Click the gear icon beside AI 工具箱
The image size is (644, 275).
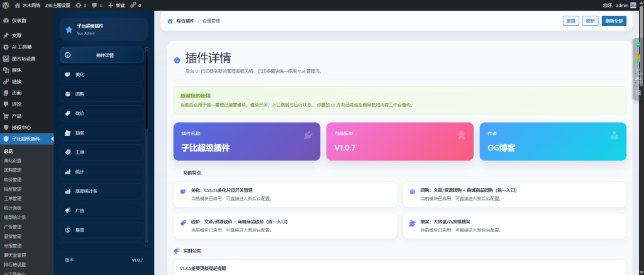coord(6,47)
